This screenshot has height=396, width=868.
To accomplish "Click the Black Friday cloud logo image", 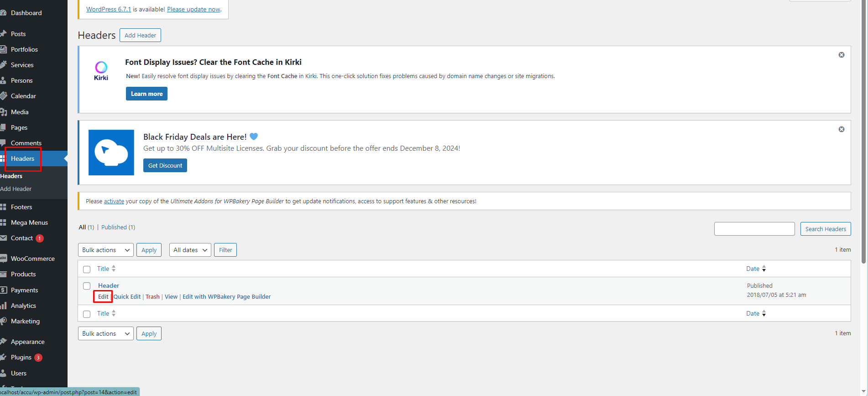I will [x=111, y=153].
